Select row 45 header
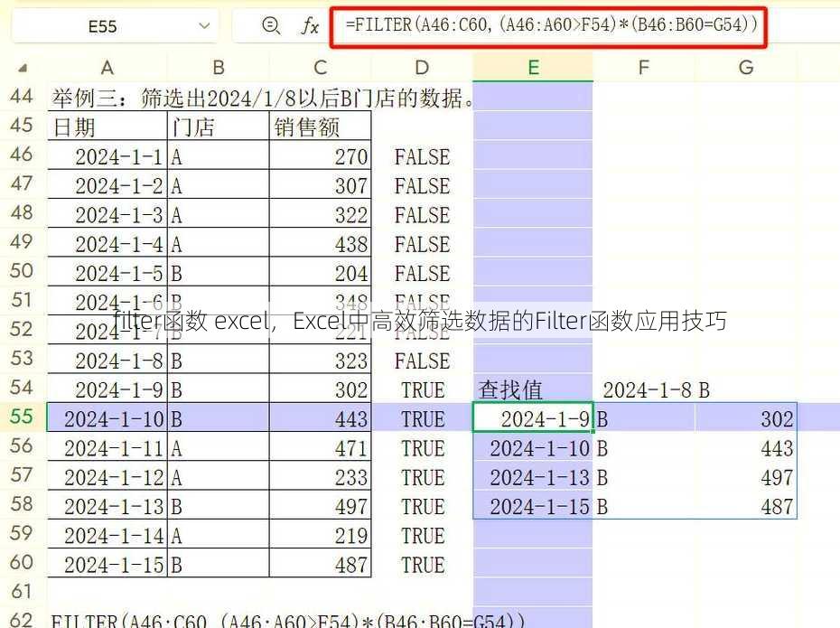Image resolution: width=840 pixels, height=628 pixels. [x=22, y=126]
